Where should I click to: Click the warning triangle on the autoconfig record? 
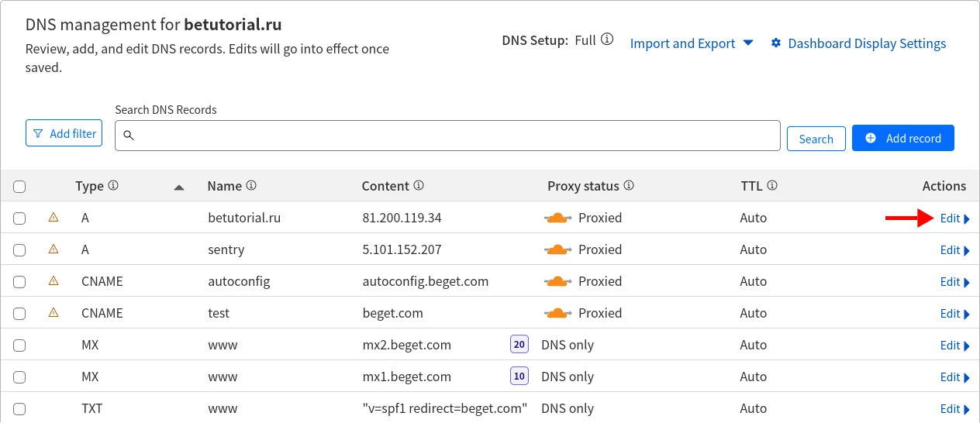pyautogui.click(x=53, y=281)
